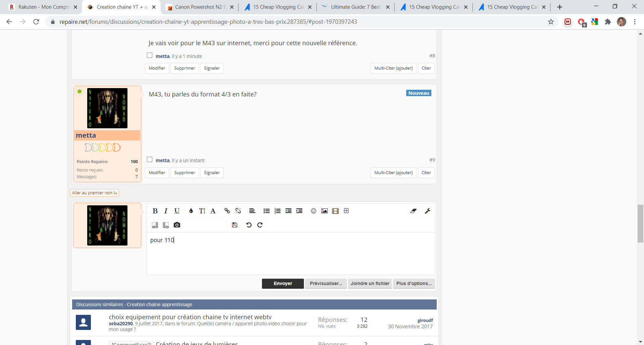This screenshot has height=345, width=644.
Task: Open the font family dropdown
Action: pos(213,211)
